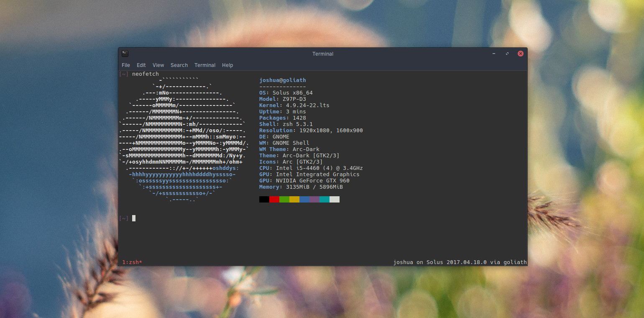The height and width of the screenshot is (318, 644).
Task: Click the DE value 'GNOME'
Action: [x=281, y=137]
